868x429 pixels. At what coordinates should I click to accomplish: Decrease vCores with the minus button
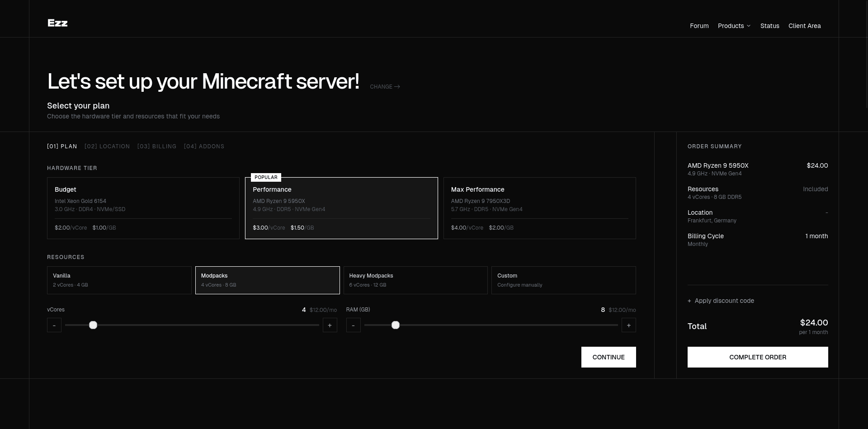click(x=54, y=325)
